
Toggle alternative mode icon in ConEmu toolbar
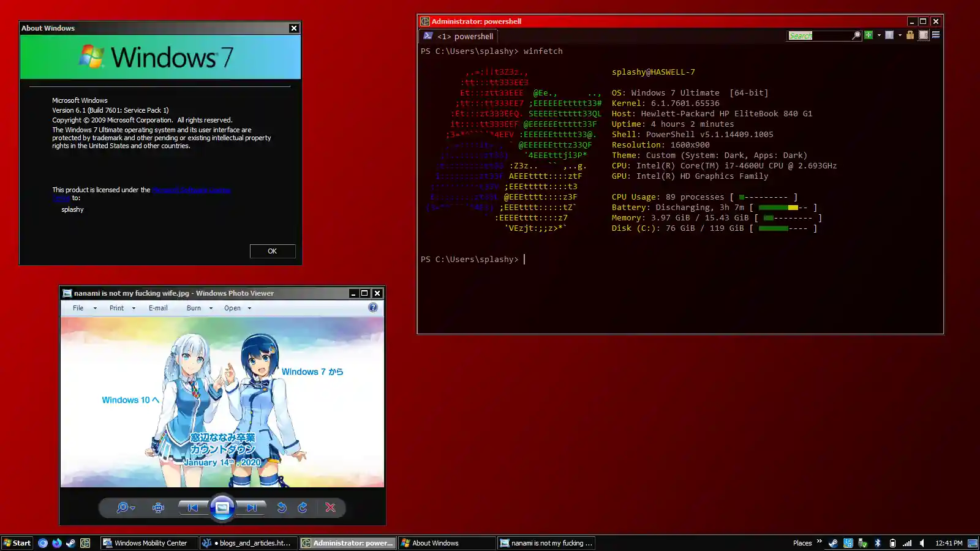pyautogui.click(x=924, y=36)
